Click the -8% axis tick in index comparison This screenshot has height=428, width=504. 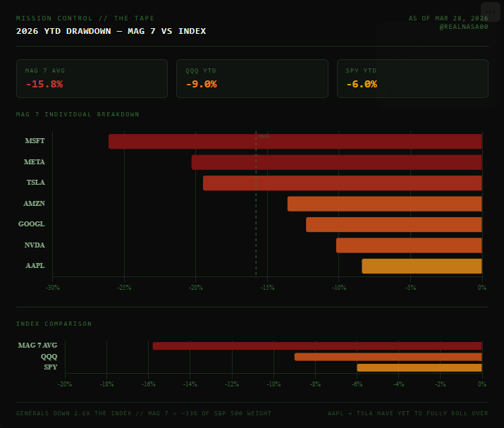[315, 384]
